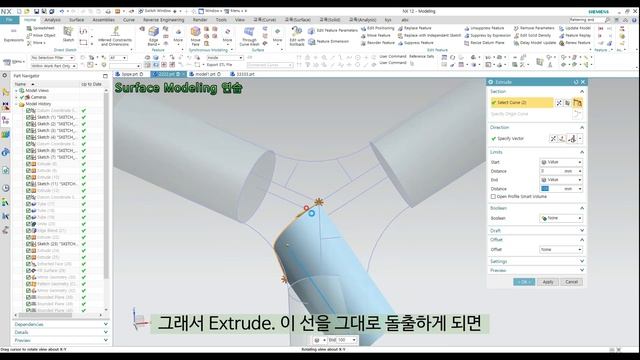Click Replace Feature icon
The height and width of the screenshot is (360, 640).
pyautogui.click(x=400, y=29)
